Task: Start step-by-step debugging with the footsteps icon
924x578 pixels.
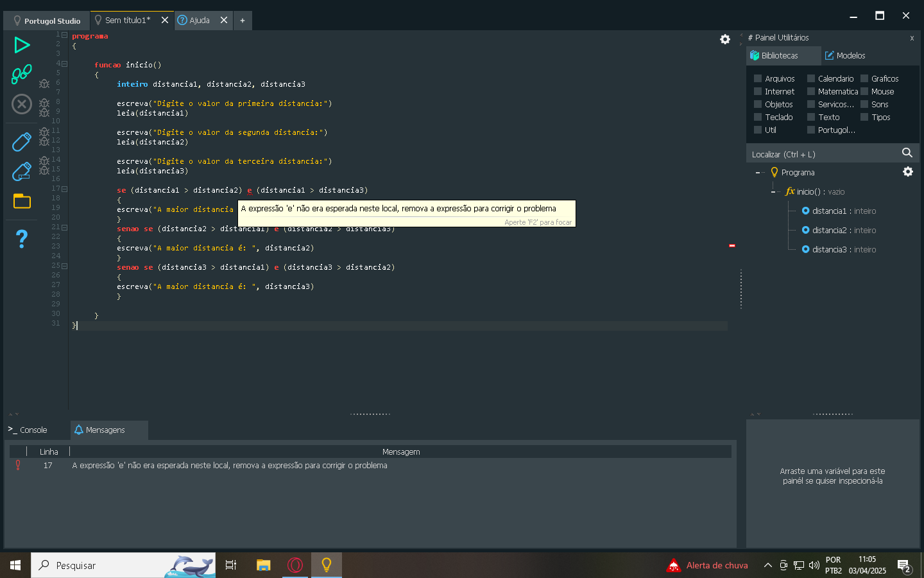Action: [22, 74]
